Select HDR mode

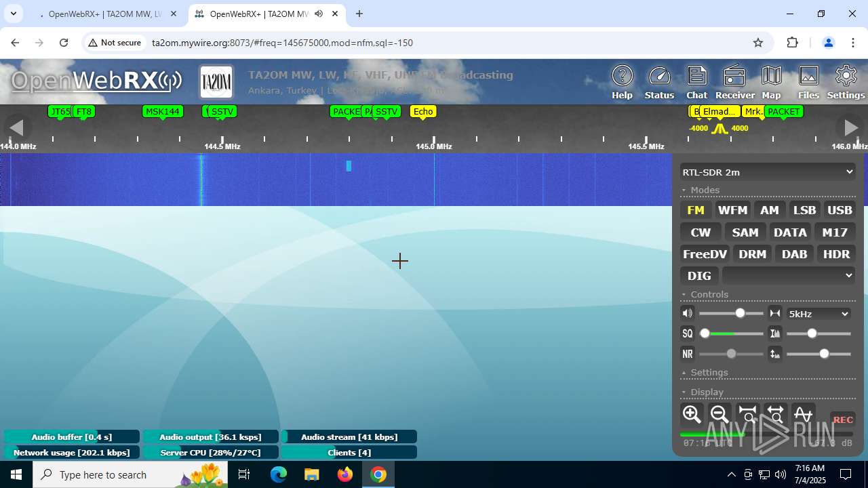[x=836, y=254]
